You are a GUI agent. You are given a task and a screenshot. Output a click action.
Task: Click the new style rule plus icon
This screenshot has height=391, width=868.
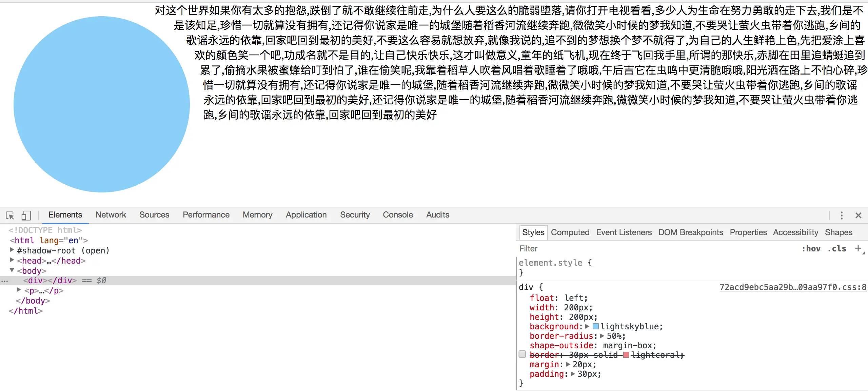pyautogui.click(x=858, y=248)
